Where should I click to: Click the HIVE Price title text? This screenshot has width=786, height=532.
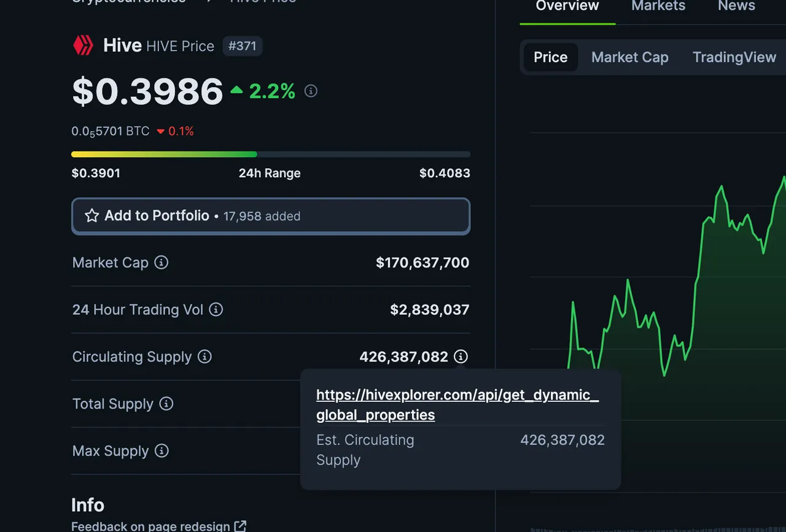point(181,46)
